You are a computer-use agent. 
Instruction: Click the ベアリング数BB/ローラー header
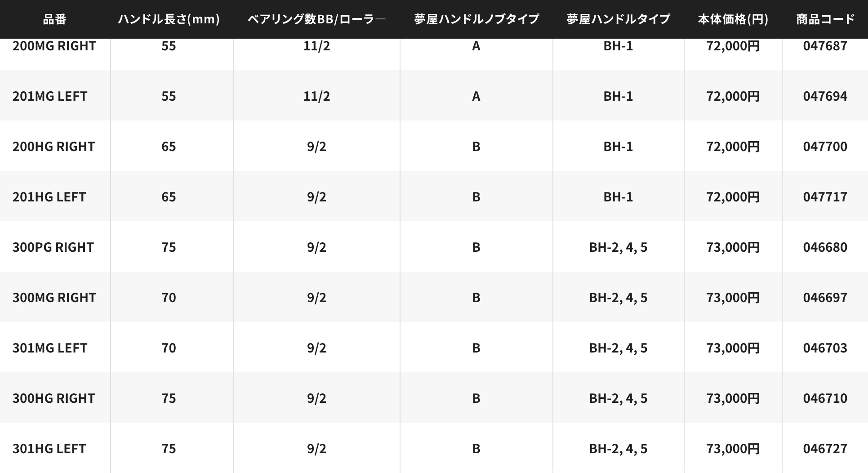point(316,19)
